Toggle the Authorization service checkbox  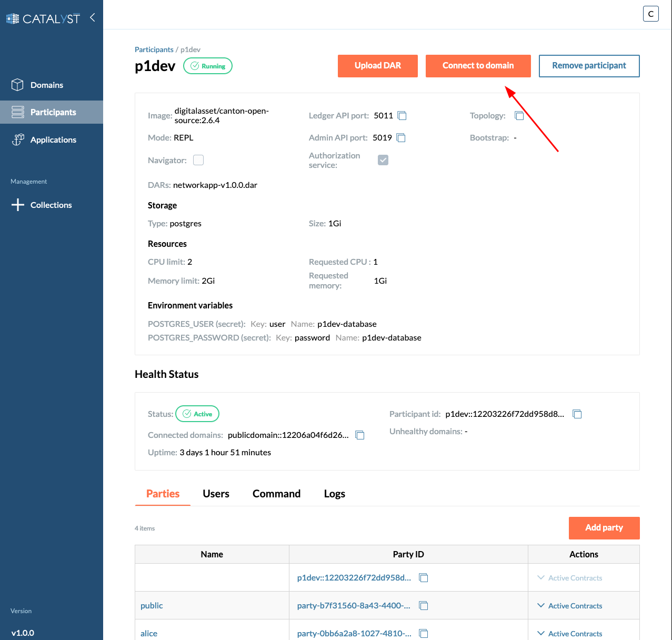pos(383,159)
